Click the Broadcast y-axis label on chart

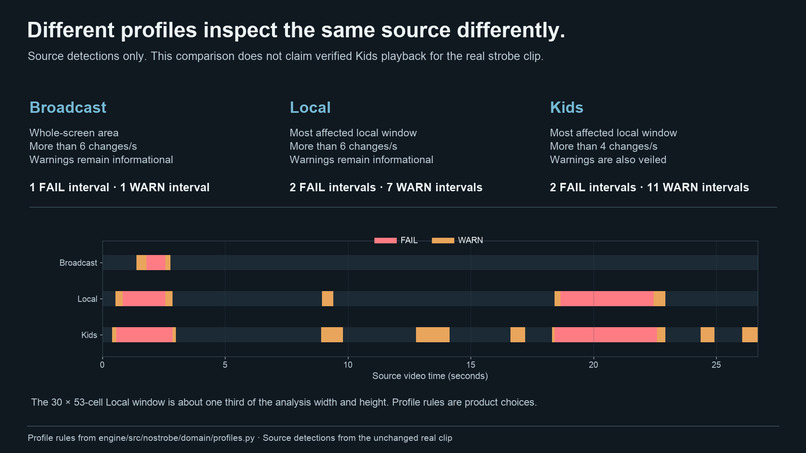(78, 263)
